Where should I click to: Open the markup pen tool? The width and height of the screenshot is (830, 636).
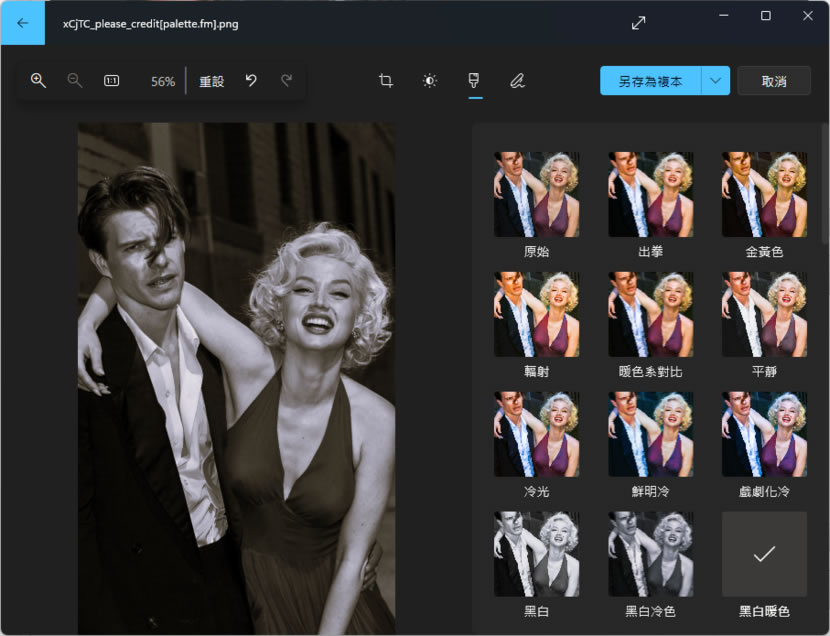517,81
